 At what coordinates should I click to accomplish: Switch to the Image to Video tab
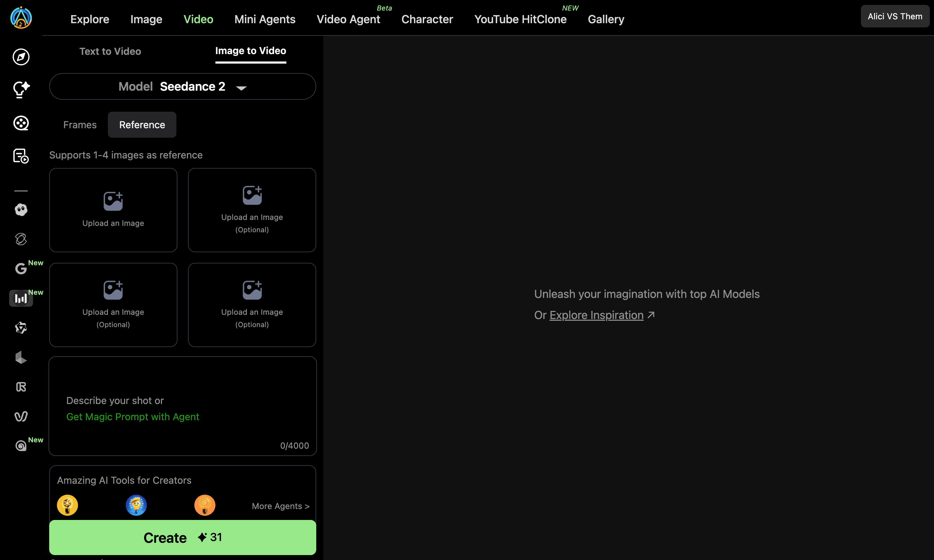tap(251, 51)
